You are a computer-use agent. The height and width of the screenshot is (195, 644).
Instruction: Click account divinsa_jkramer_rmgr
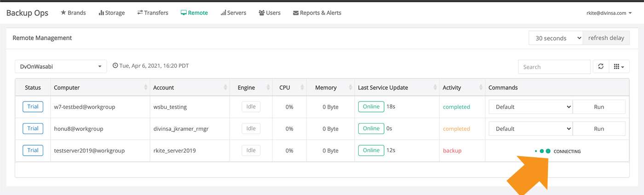tap(181, 129)
